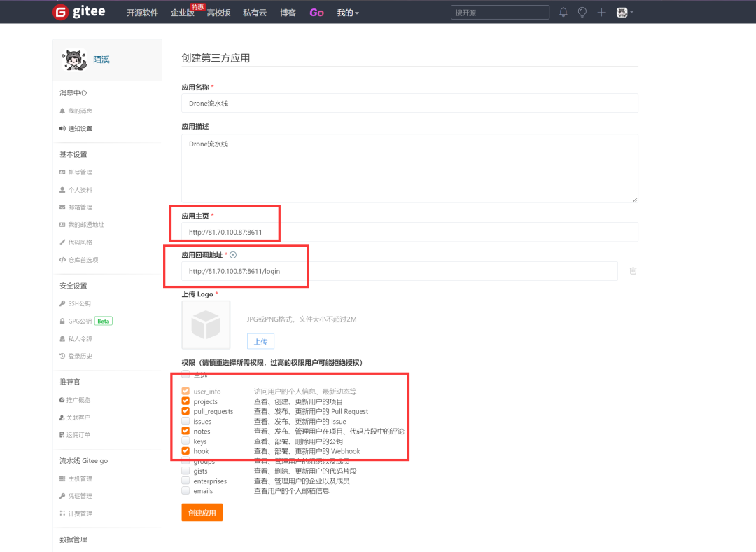Click the orange 创建应用 button
Screen dimensions: 756x552
pyautogui.click(x=202, y=513)
